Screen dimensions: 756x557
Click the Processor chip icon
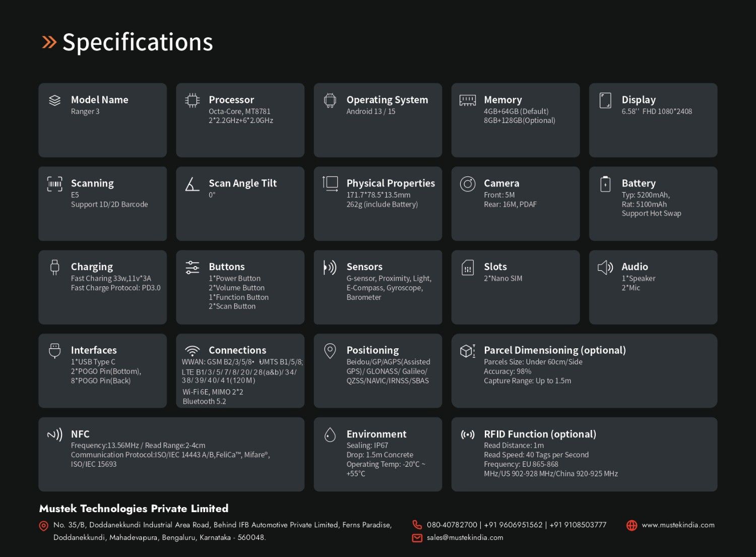pyautogui.click(x=192, y=100)
